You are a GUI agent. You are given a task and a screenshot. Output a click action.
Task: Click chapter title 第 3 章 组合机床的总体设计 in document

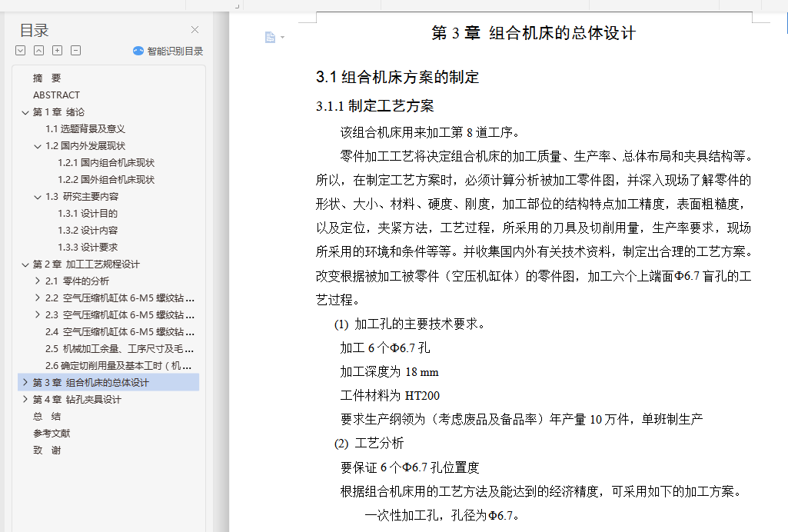pyautogui.click(x=534, y=33)
